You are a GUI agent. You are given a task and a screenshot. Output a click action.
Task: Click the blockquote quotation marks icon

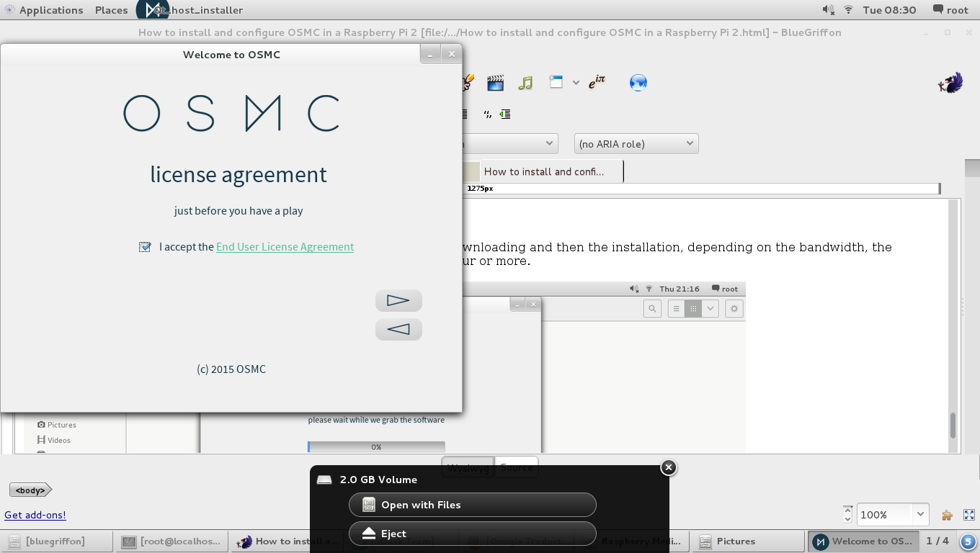click(488, 114)
